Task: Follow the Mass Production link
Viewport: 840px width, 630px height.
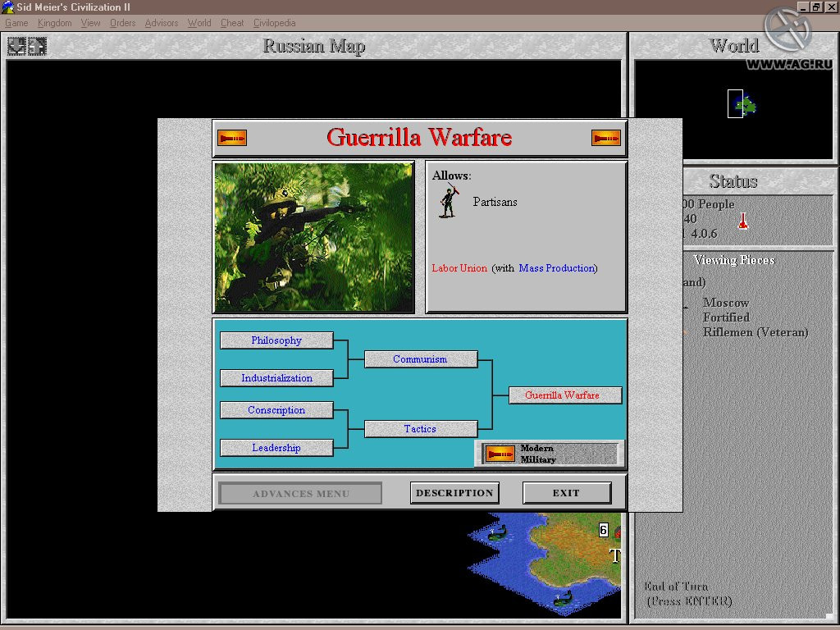Action: point(557,268)
